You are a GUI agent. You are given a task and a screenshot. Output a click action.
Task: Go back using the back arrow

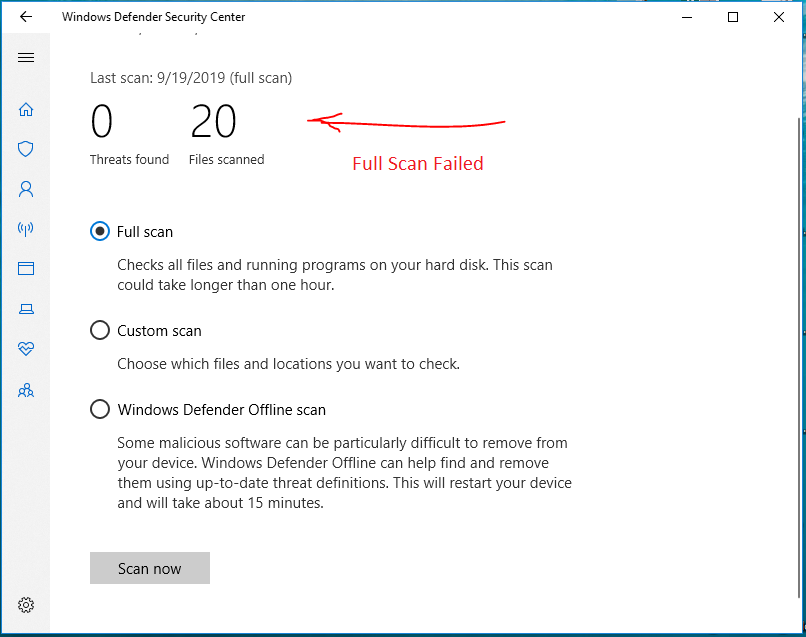26,17
